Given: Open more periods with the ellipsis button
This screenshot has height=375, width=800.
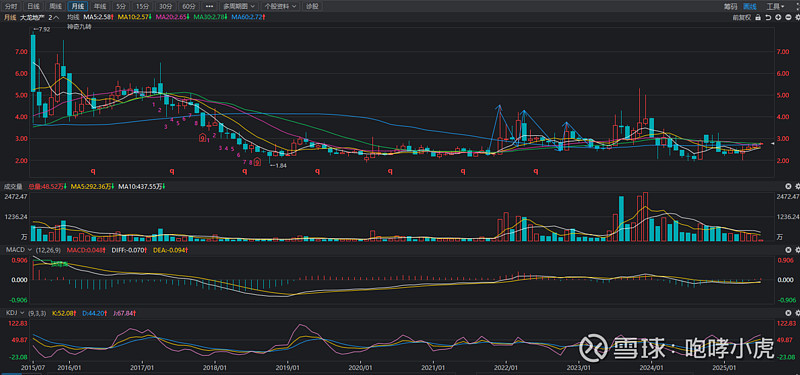Looking at the screenshot, I should [x=209, y=6].
